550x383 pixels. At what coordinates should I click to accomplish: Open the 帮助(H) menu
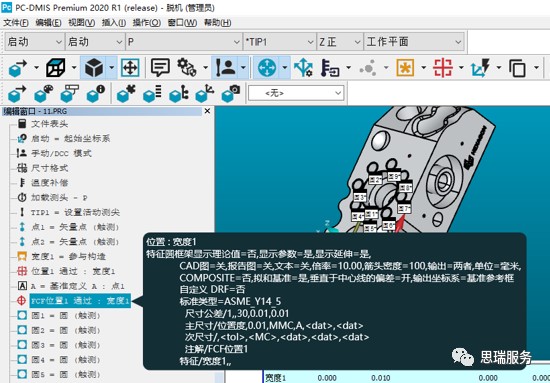point(217,22)
